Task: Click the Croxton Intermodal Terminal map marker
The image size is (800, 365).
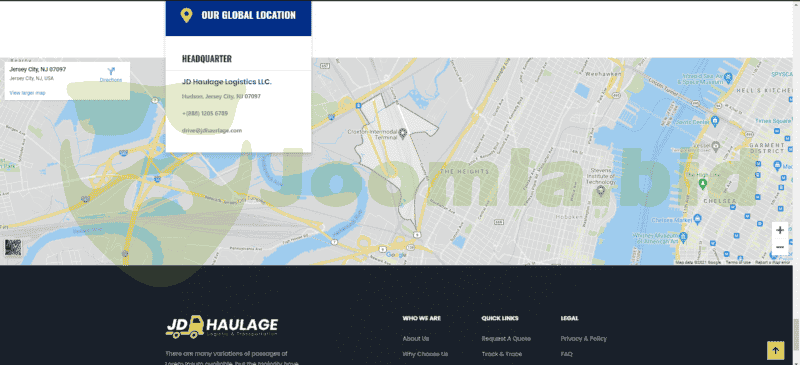Action: tap(403, 133)
